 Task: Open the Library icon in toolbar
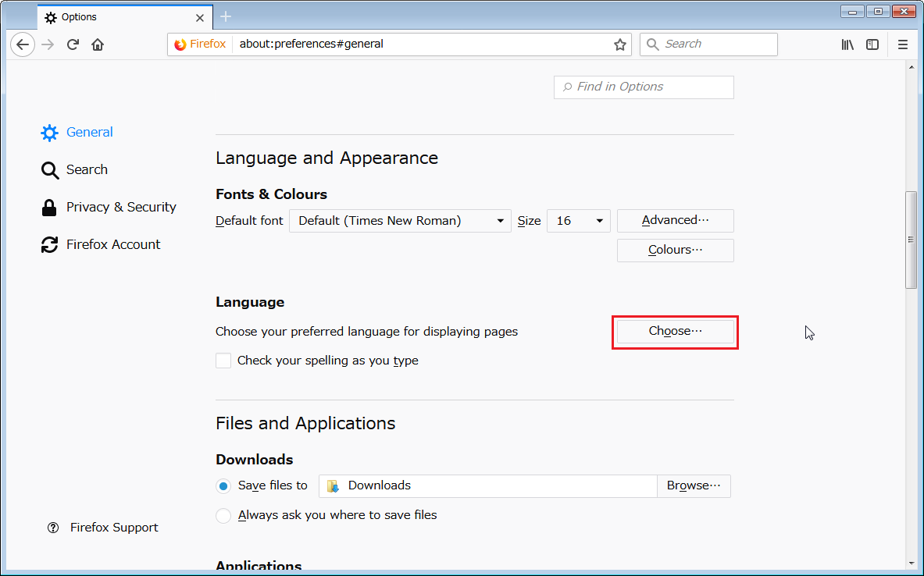pos(847,44)
